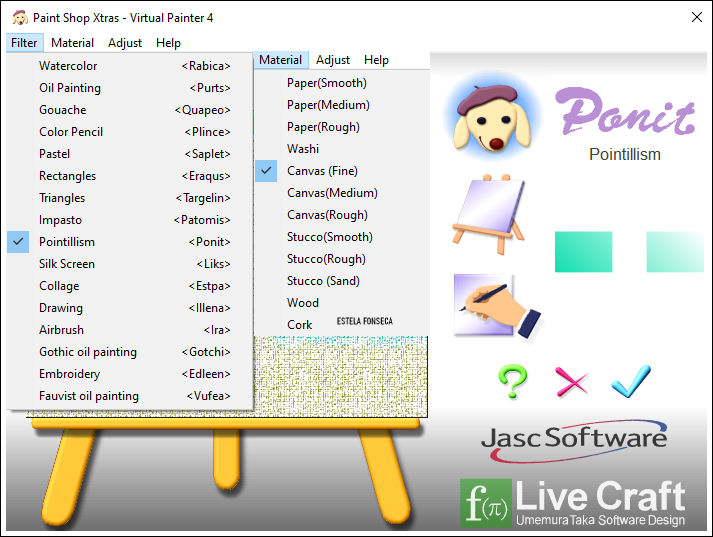The width and height of the screenshot is (713, 537).
Task: Click the pink X cancel icon
Action: click(x=572, y=381)
